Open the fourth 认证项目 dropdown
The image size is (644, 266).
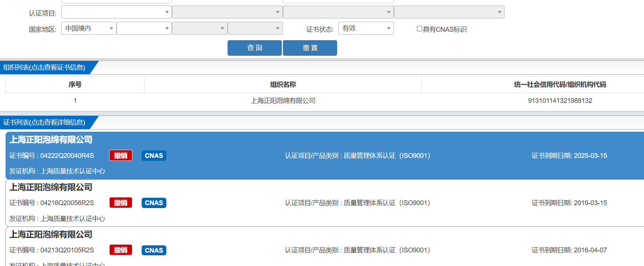click(449, 12)
